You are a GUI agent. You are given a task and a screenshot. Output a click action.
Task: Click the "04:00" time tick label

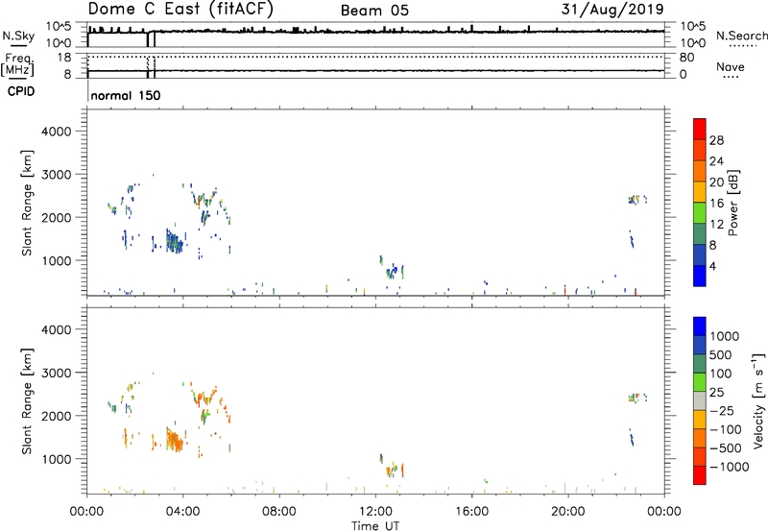[x=183, y=512]
